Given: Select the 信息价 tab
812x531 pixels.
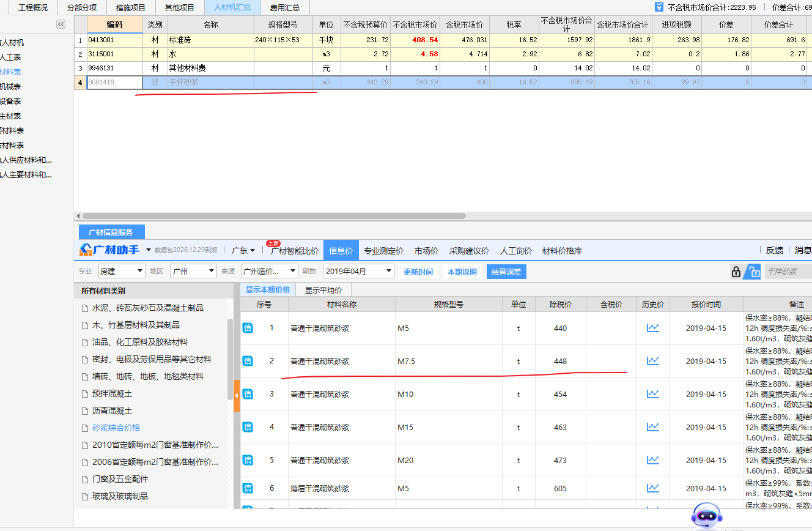Looking at the screenshot, I should pyautogui.click(x=341, y=251).
